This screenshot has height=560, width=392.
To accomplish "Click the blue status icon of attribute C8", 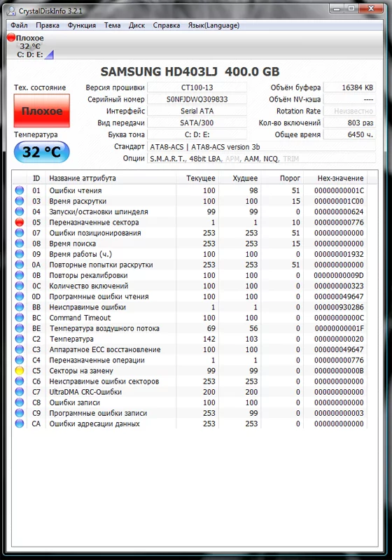I will tap(20, 402).
